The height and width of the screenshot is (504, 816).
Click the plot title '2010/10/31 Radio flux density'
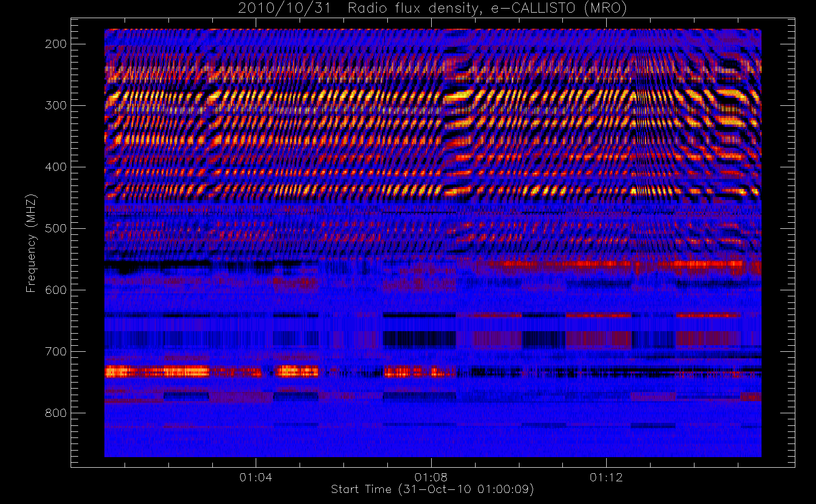click(432, 9)
